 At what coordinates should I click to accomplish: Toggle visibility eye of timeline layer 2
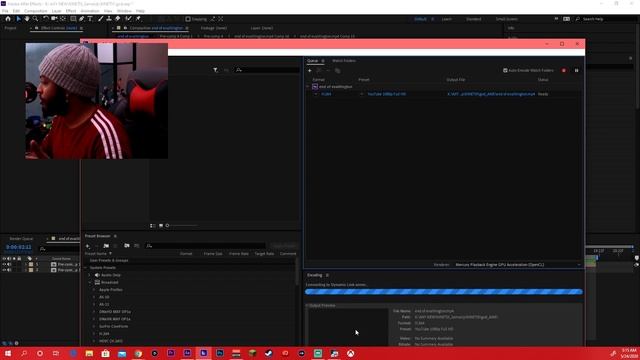(4, 270)
